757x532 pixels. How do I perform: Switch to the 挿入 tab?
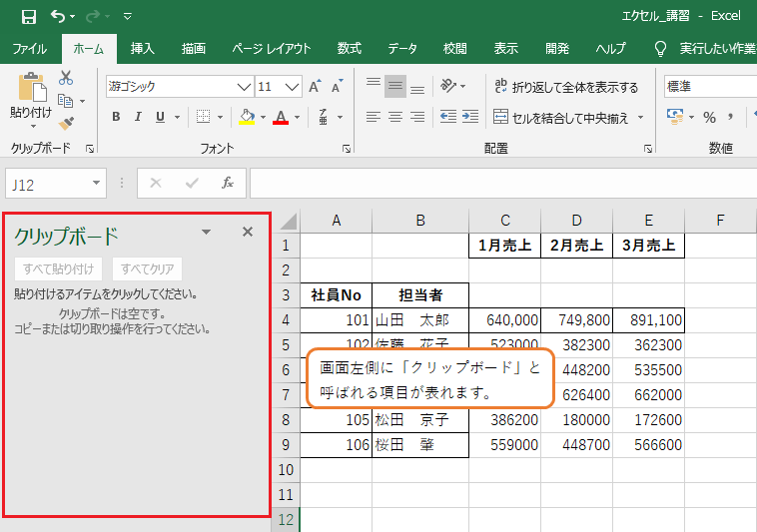coord(143,49)
